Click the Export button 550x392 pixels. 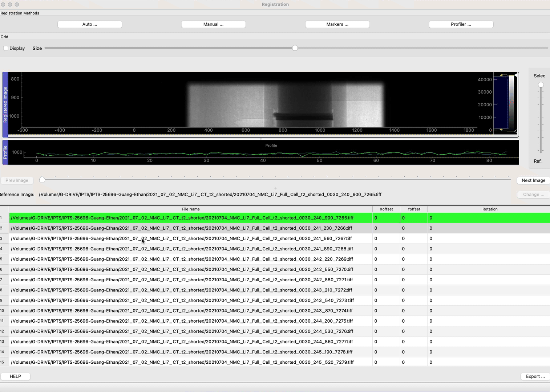click(x=535, y=376)
